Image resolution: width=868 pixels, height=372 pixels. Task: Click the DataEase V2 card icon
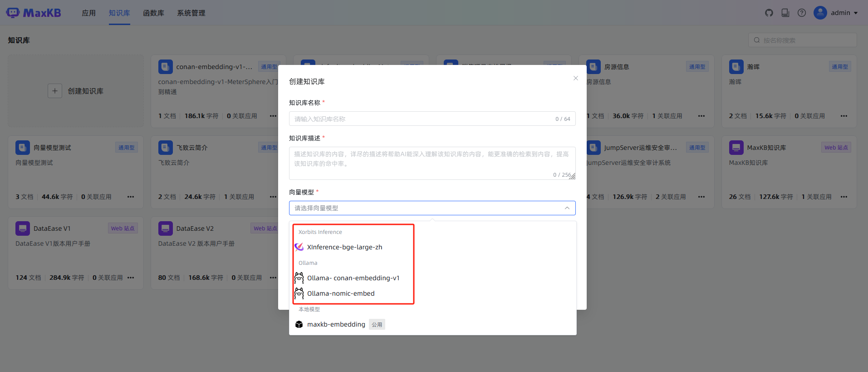[166, 228]
